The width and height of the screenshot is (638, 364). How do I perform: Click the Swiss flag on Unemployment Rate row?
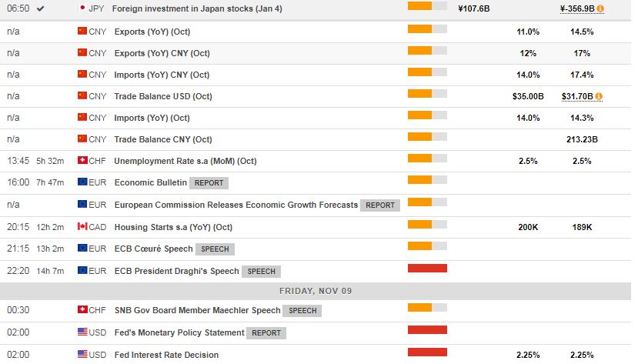pyautogui.click(x=82, y=161)
